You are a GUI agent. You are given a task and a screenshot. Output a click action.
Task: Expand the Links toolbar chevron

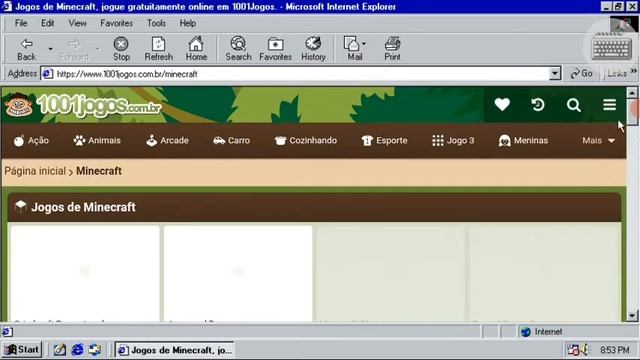click(633, 71)
